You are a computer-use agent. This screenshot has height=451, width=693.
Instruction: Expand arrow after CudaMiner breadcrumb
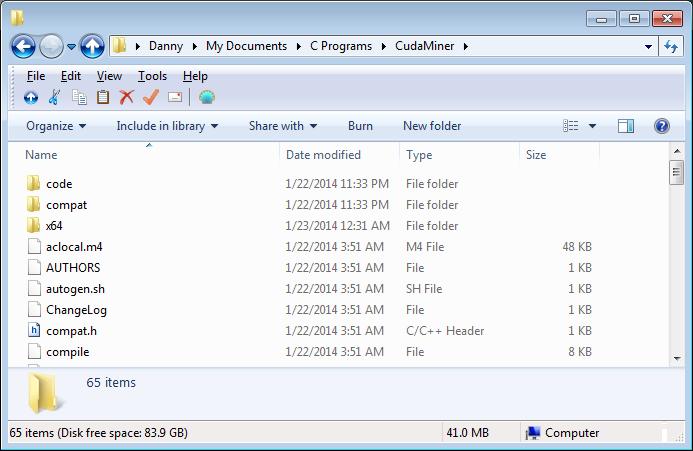point(465,46)
